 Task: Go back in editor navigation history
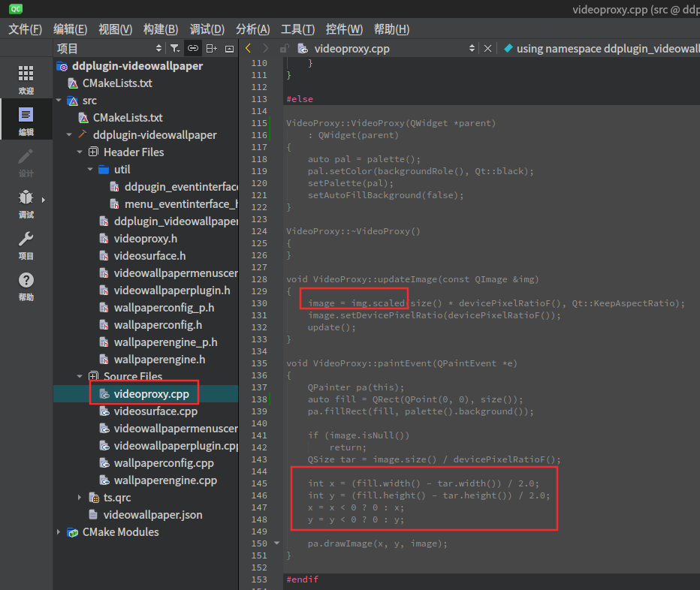(249, 48)
